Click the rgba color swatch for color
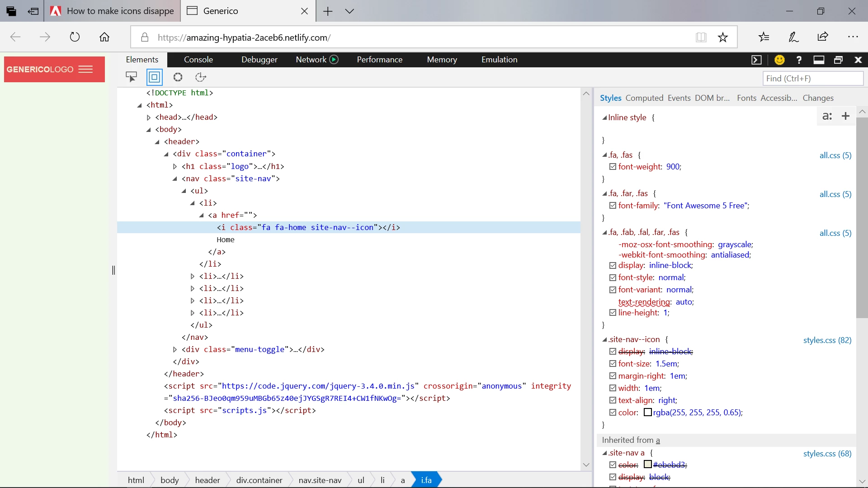Viewport: 868px width, 488px height. tap(647, 413)
